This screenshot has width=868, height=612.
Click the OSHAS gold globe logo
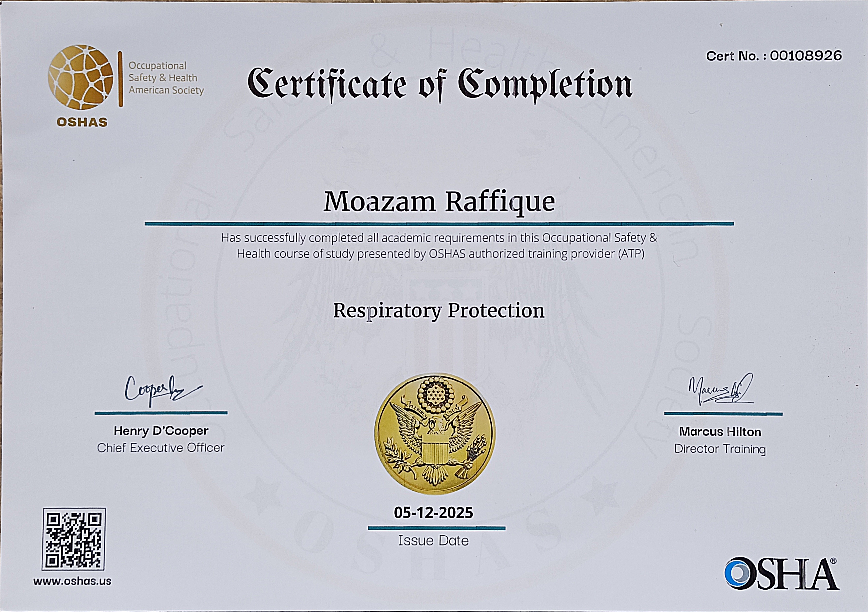tap(81, 77)
